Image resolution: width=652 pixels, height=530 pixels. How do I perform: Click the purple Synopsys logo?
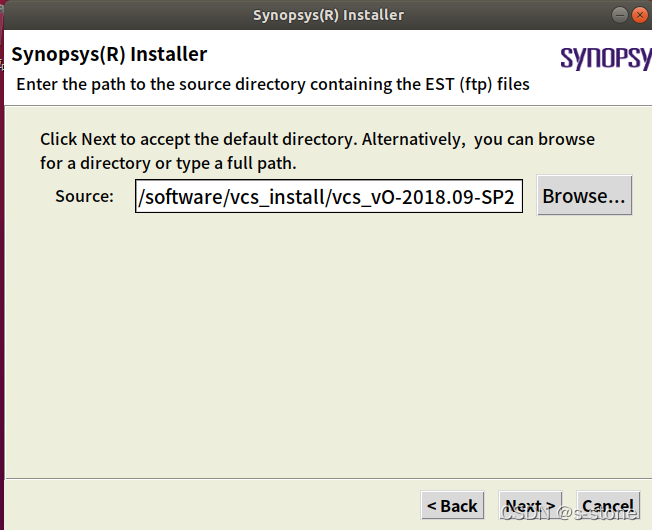click(606, 58)
